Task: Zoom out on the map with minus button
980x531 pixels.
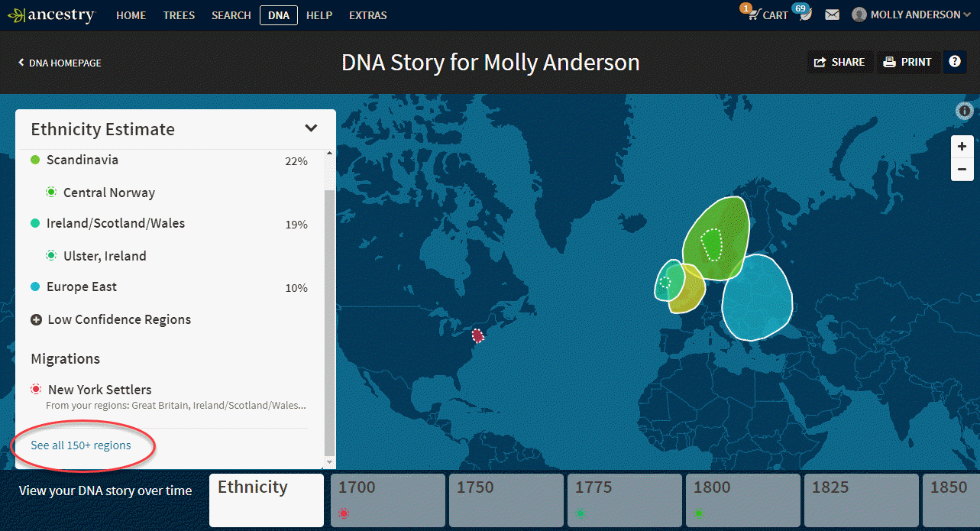Action: tap(962, 169)
